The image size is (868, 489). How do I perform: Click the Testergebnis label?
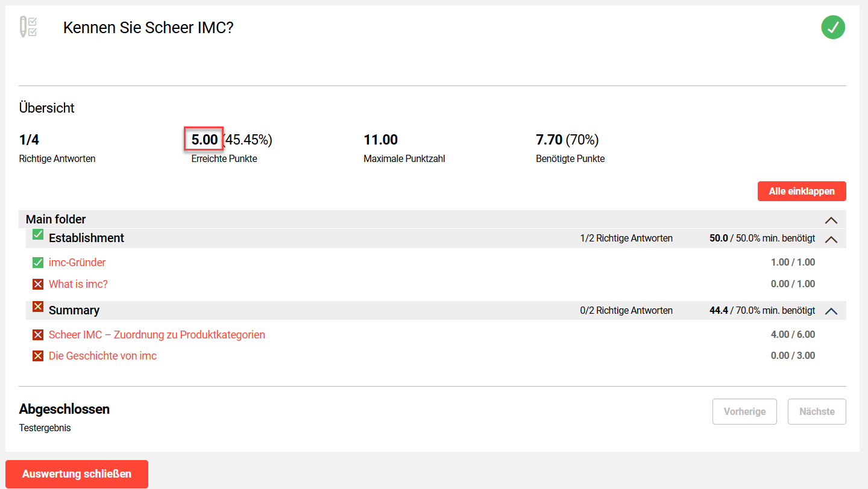point(45,428)
